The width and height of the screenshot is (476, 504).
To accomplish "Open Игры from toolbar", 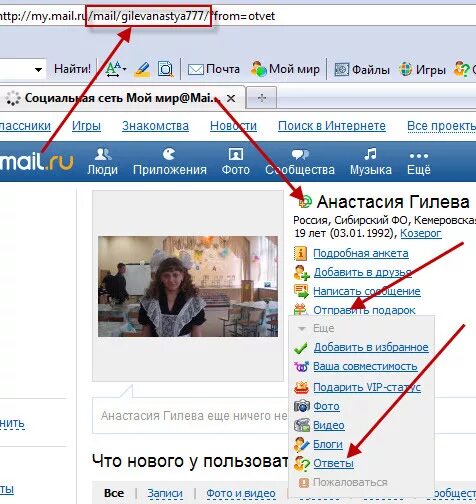I will [x=422, y=70].
